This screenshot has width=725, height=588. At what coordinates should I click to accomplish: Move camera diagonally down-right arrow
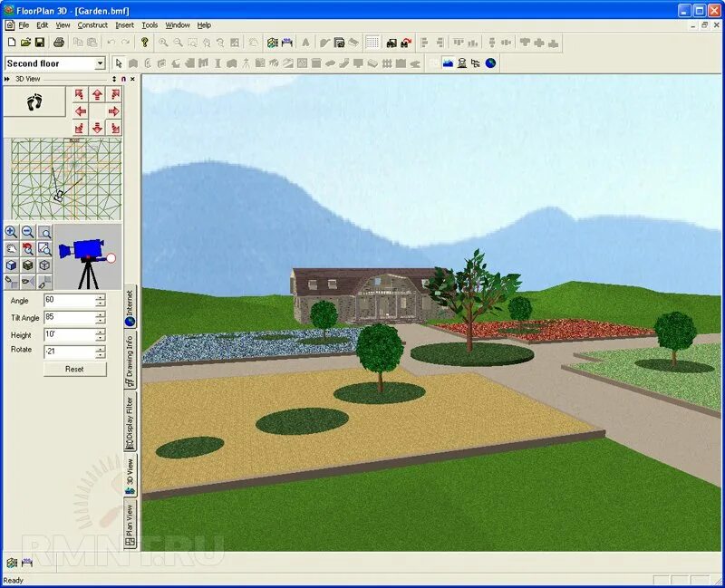114,128
